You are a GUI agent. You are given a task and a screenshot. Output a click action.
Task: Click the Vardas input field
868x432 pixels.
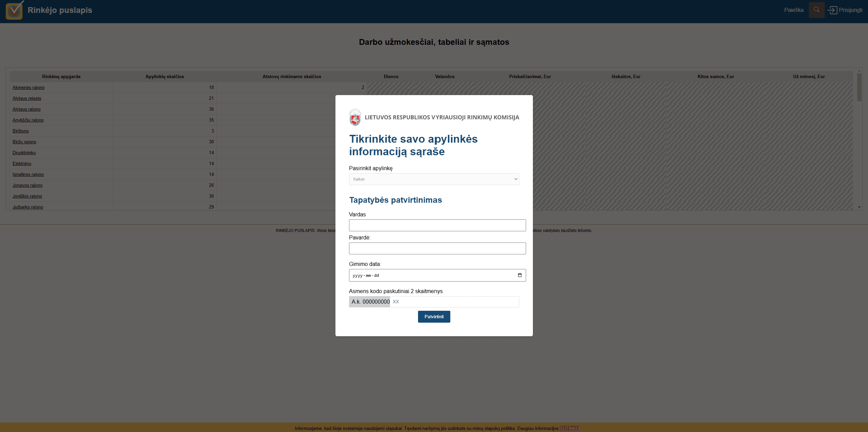(x=437, y=225)
